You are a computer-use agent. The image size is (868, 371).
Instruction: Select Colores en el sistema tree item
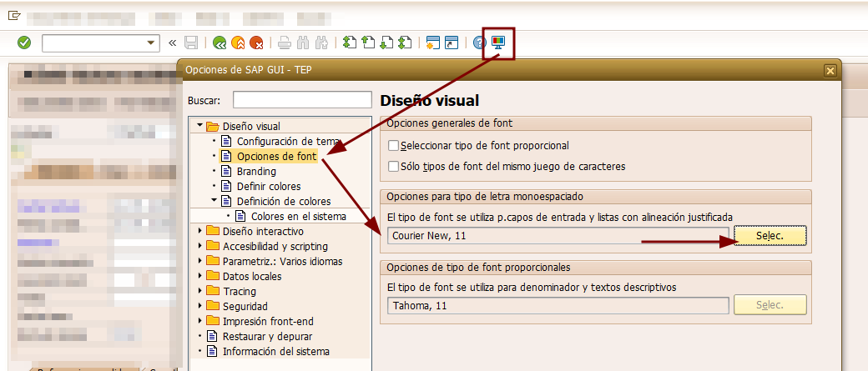coord(299,216)
